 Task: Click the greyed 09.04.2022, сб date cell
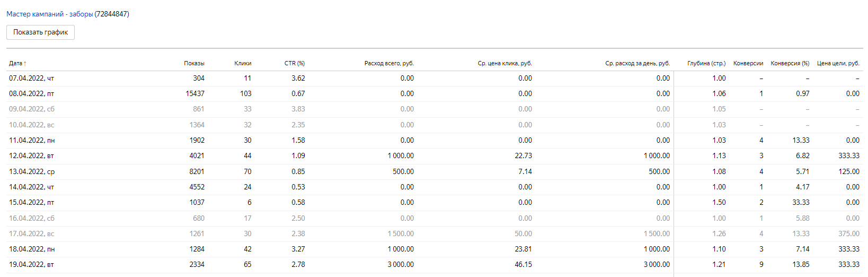point(31,109)
